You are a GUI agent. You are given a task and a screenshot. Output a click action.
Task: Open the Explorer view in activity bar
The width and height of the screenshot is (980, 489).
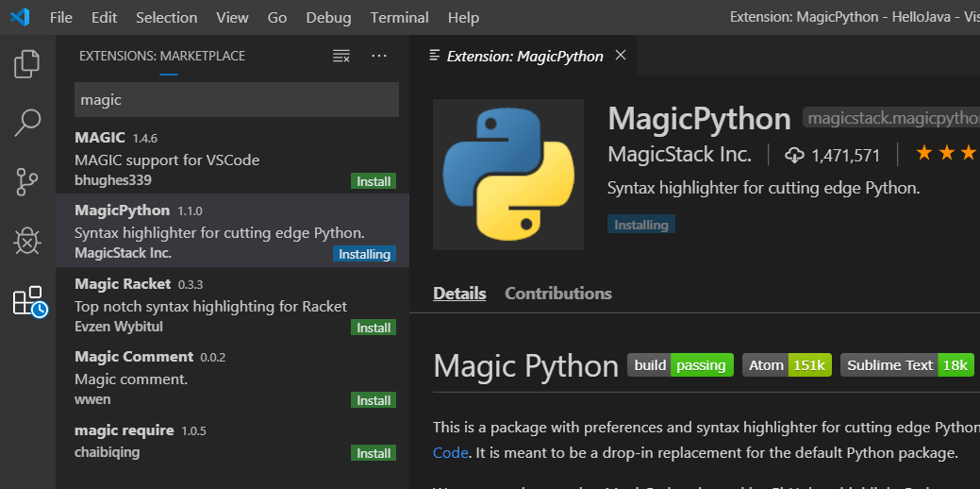pyautogui.click(x=26, y=64)
